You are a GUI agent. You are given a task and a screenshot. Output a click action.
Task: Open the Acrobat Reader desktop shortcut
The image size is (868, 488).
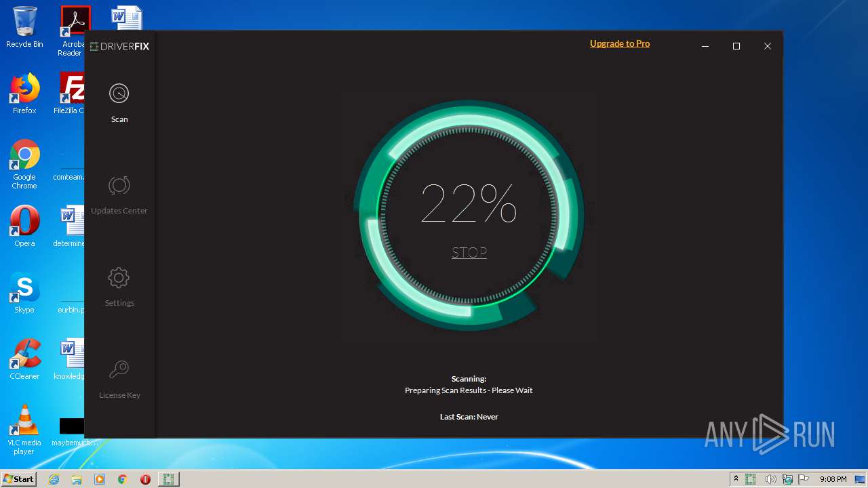(73, 31)
